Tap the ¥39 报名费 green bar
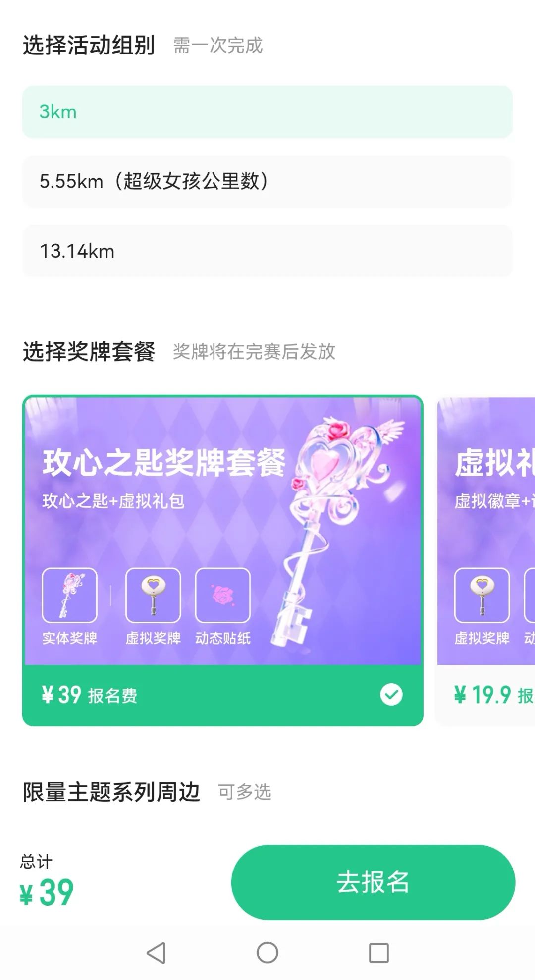 click(x=223, y=695)
